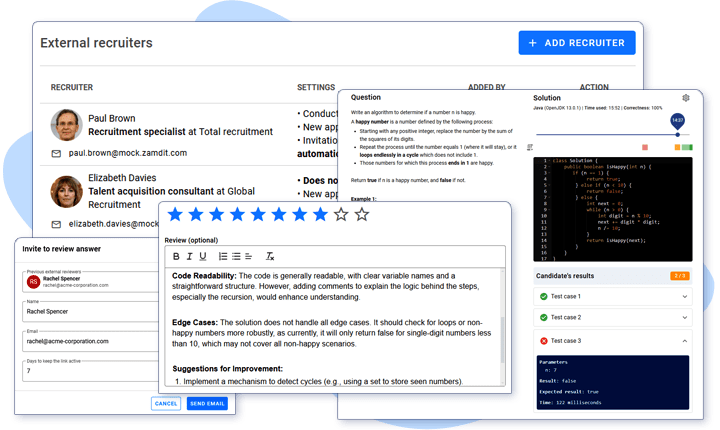The height and width of the screenshot is (430, 720).
Task: Click the SEND EMAIL button
Action: (207, 403)
